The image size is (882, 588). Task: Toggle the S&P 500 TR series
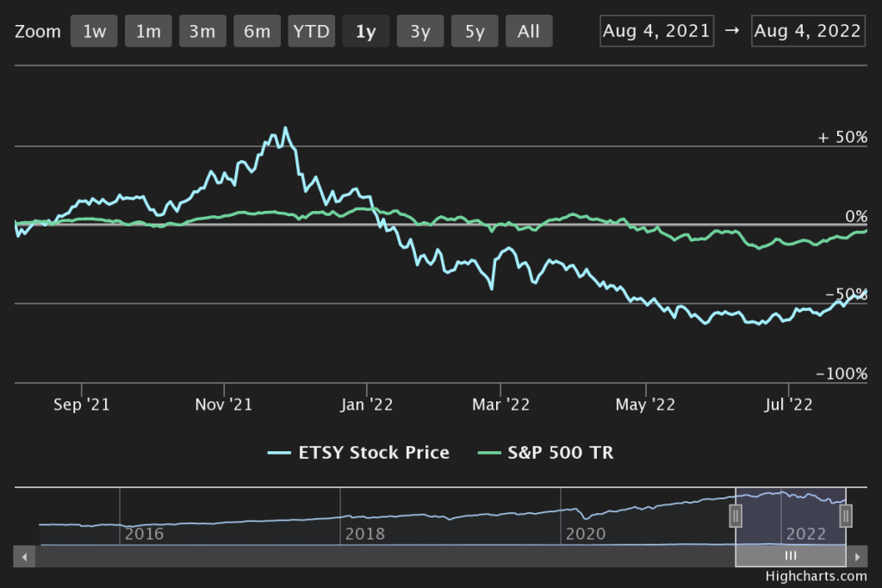click(x=546, y=452)
